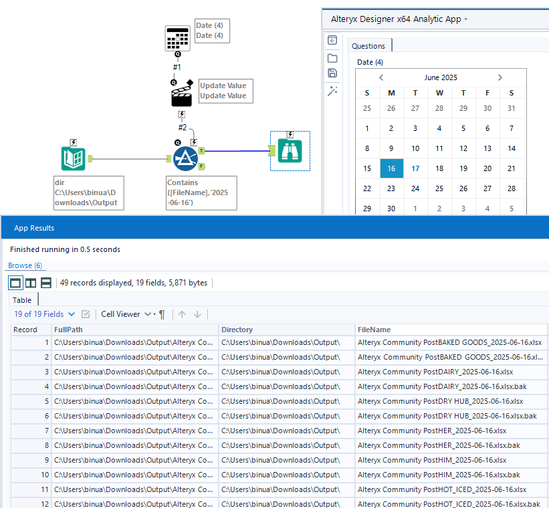Viewport: 549px width, 508px height.
Task: Click the open folder icon in app sidebar
Action: (332, 58)
